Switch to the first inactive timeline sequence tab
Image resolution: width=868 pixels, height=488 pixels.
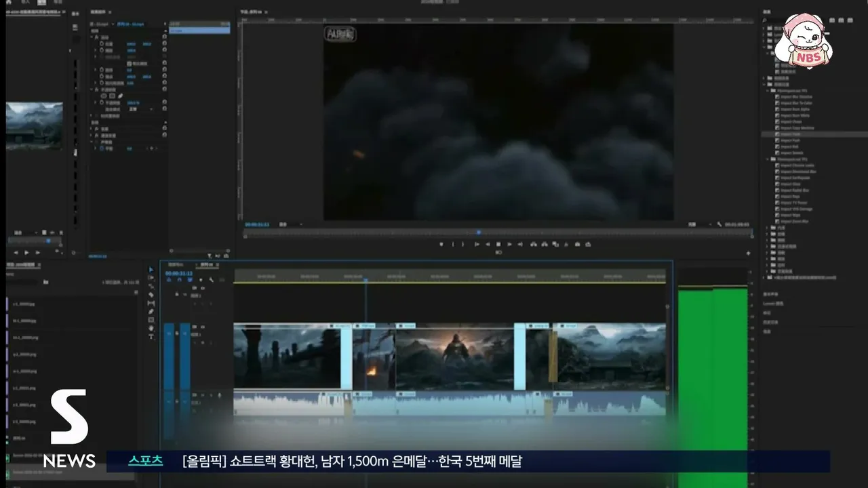(x=176, y=264)
